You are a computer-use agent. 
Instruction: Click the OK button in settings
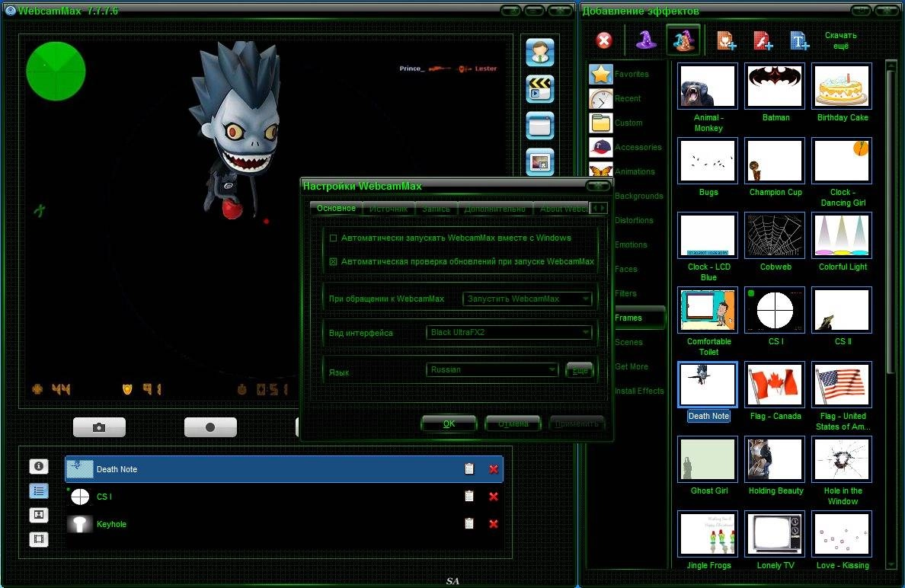pos(449,423)
